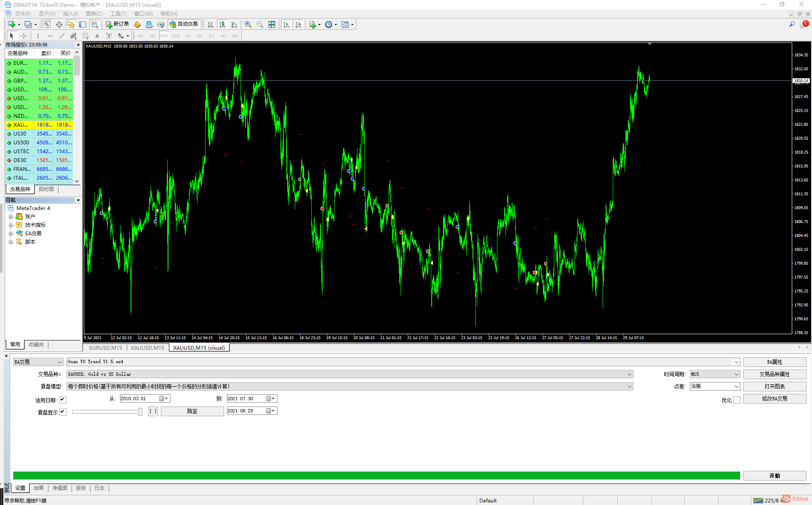The width and height of the screenshot is (812, 505).
Task: Select the Fibonacci retracement tool
Action: pyautogui.click(x=85, y=36)
